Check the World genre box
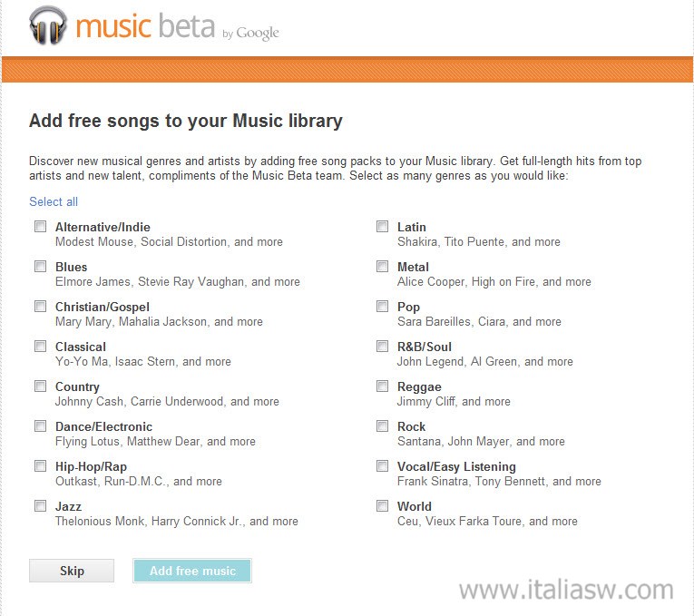The width and height of the screenshot is (694, 616). coord(383,505)
